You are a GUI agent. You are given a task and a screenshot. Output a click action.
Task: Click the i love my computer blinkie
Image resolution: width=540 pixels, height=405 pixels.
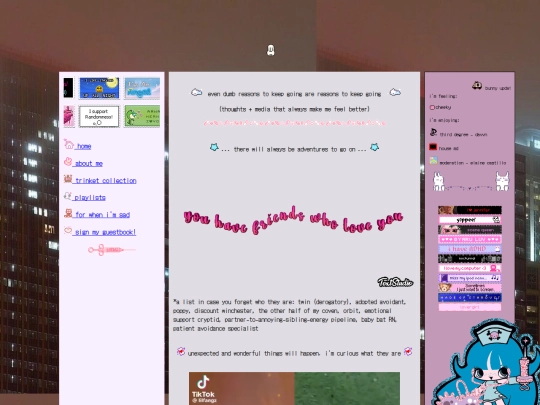470,268
